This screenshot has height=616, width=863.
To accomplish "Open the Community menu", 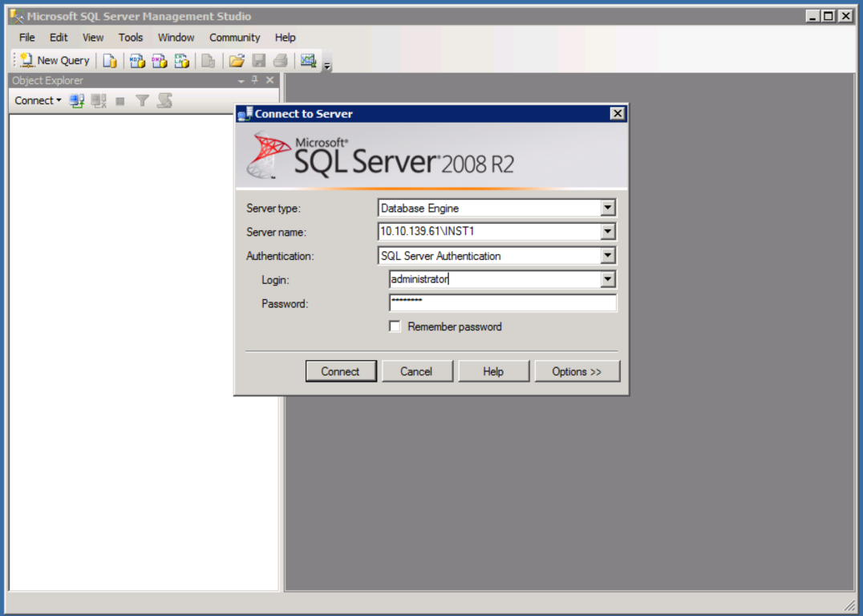I will (234, 37).
